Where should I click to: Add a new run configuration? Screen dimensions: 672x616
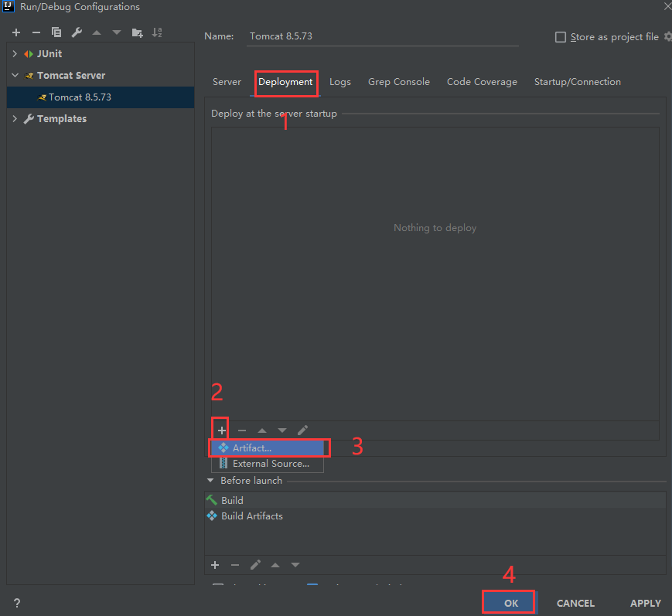[15, 32]
